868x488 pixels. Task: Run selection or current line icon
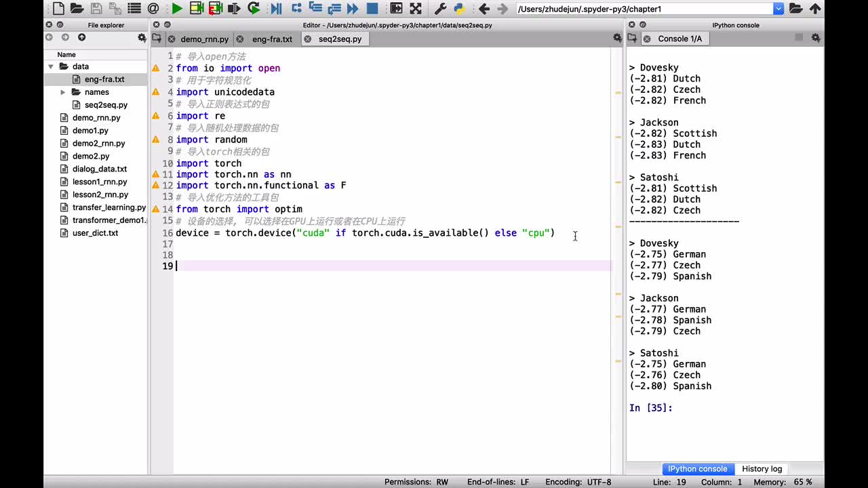click(x=235, y=9)
